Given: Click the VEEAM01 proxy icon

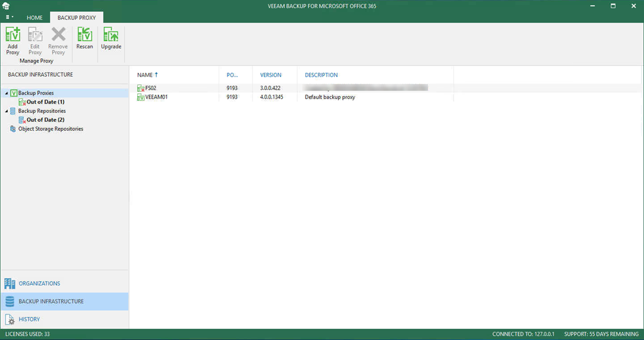Looking at the screenshot, I should [140, 97].
